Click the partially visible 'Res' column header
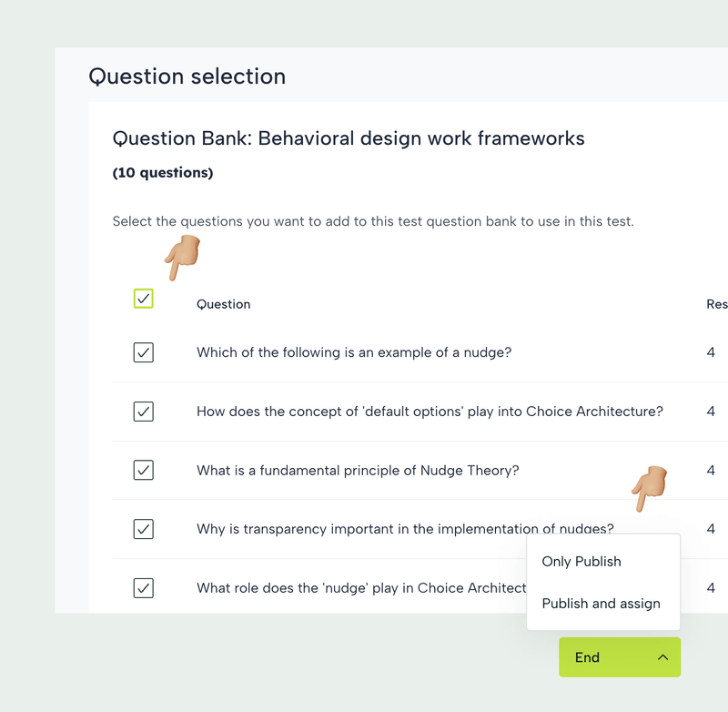The image size is (728, 712). 716,304
